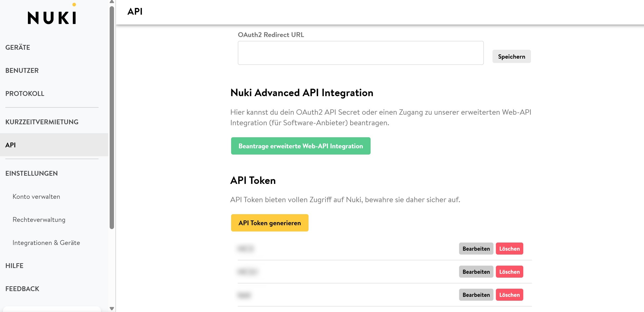Select API in sidebar navigation
Screen dimensions: 644x312
point(11,145)
